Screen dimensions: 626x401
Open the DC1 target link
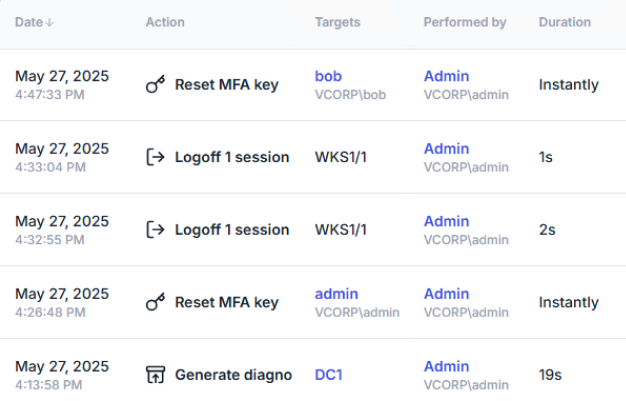coord(330,375)
